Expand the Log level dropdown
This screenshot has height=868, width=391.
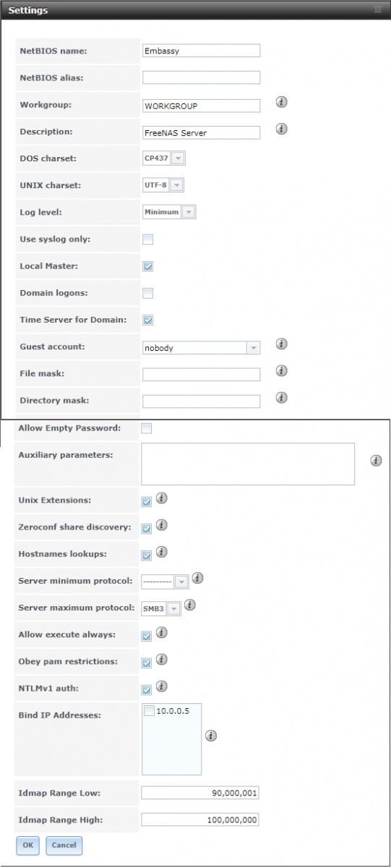pos(169,212)
